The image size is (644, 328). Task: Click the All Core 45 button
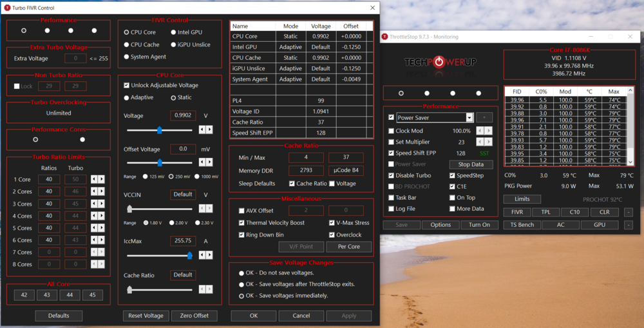92,294
